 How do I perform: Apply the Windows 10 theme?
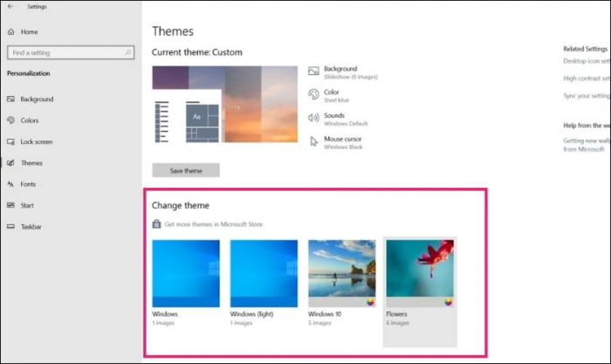point(342,273)
